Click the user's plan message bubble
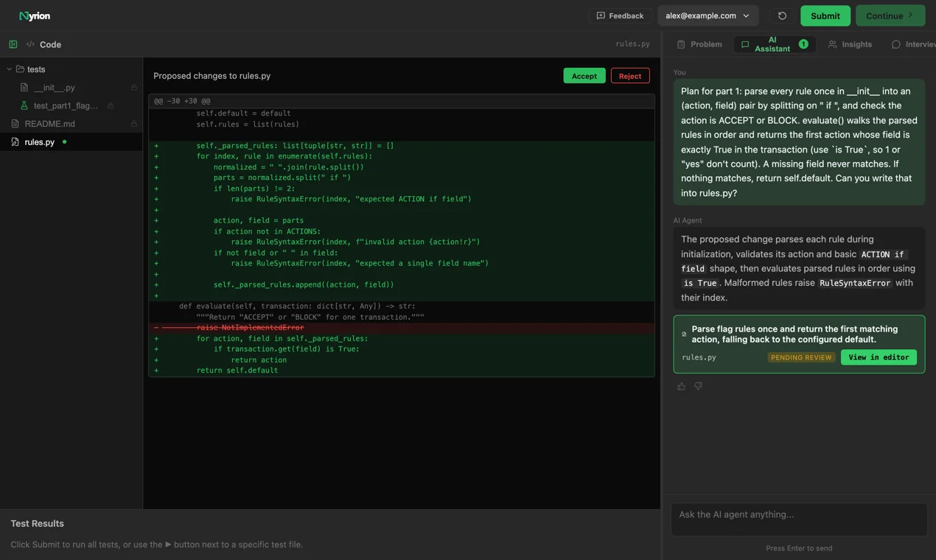Viewport: 936px width, 560px height. click(799, 142)
